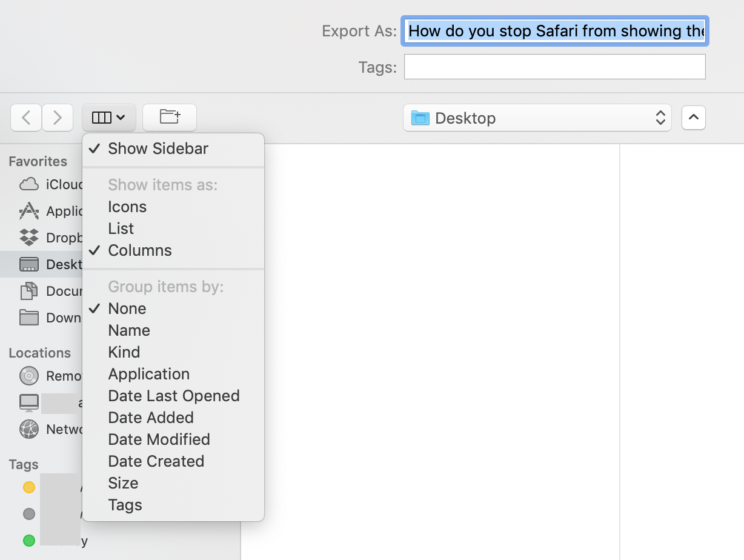Click the Tags input field
This screenshot has width=744, height=560.
point(555,67)
